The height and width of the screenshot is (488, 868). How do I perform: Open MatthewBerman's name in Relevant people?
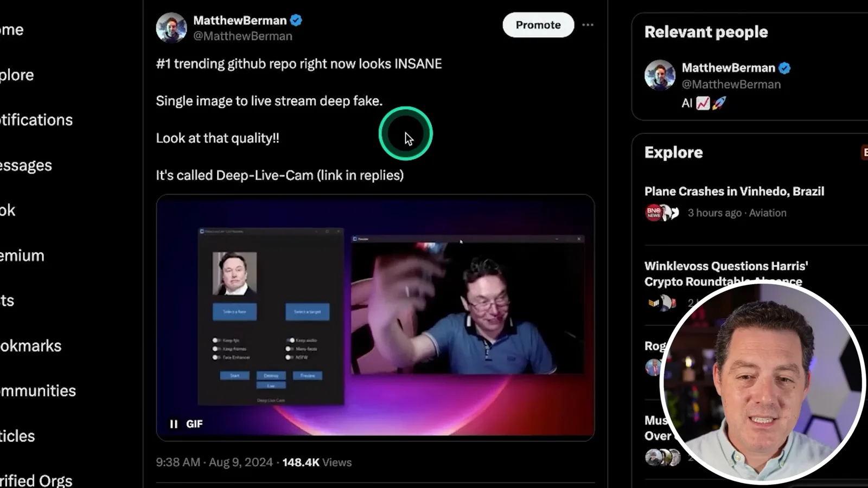click(x=728, y=68)
